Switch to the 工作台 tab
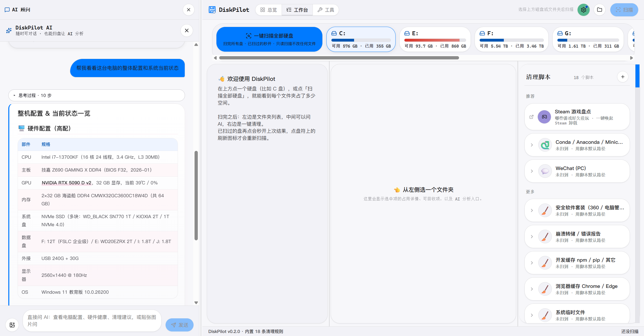644x336 pixels. point(297,10)
